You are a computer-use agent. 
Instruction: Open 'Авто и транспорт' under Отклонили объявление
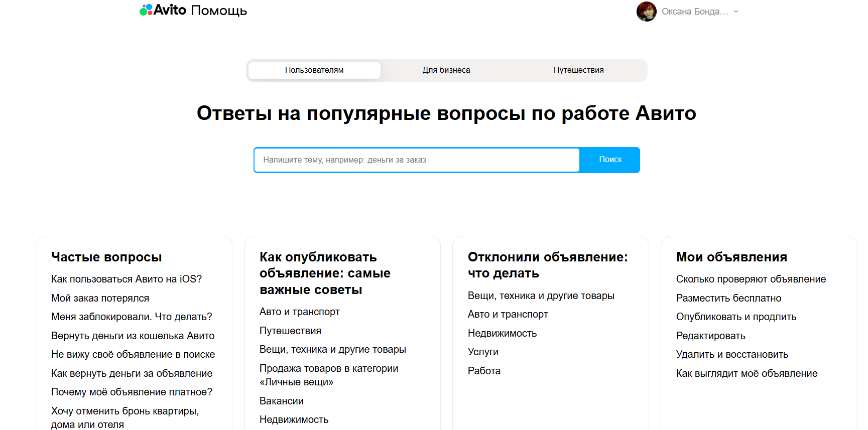coord(508,314)
